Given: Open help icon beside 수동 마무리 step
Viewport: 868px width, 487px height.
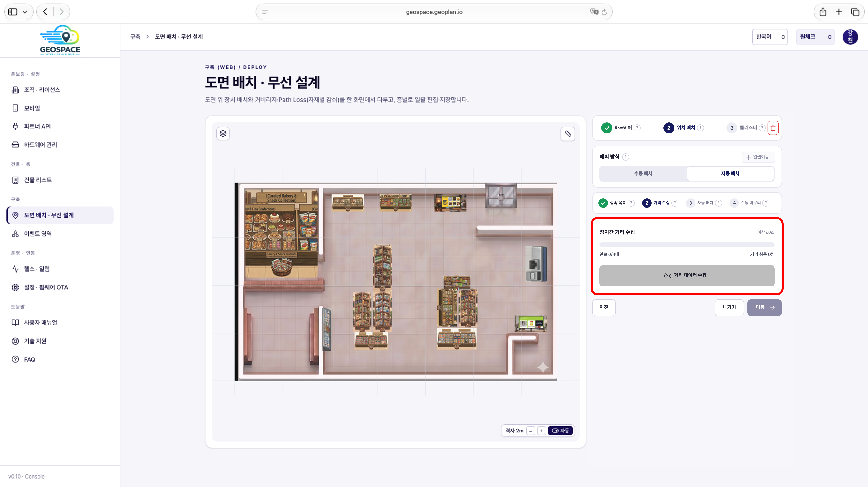Looking at the screenshot, I should tap(766, 203).
